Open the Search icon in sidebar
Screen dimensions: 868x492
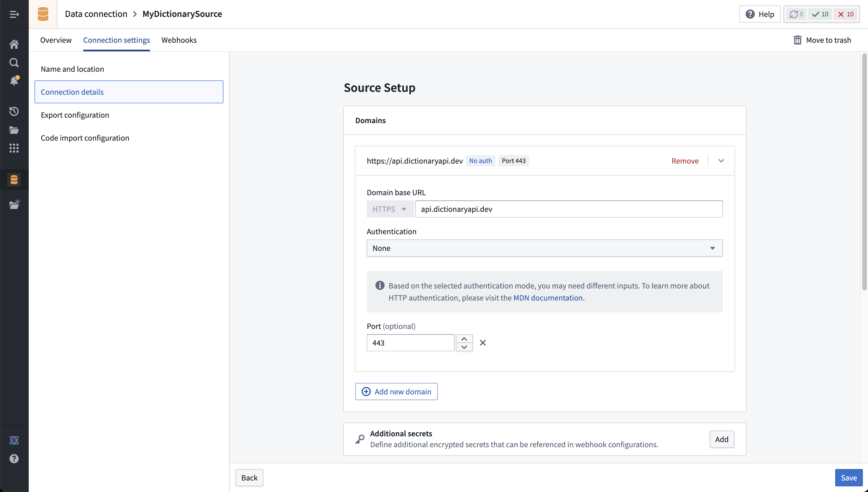click(14, 63)
